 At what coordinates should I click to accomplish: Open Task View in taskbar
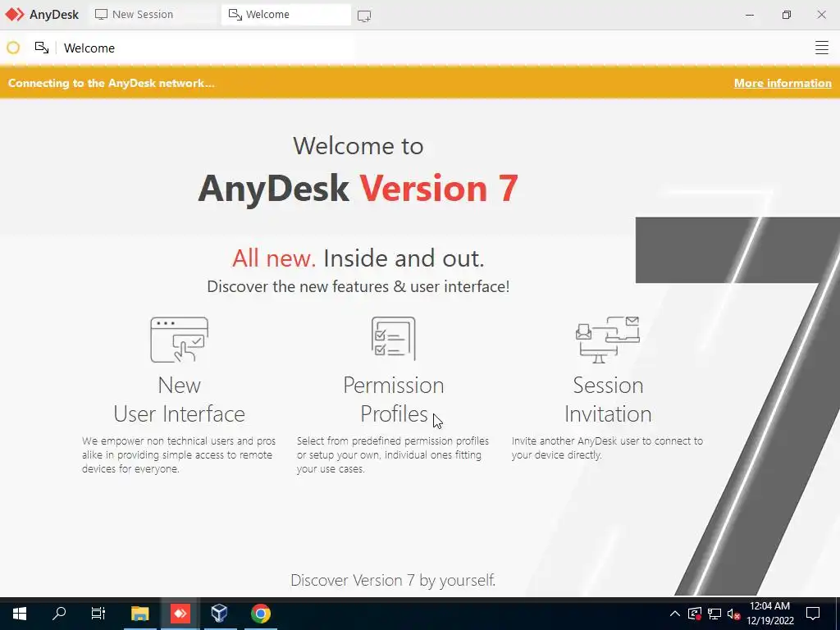(98, 614)
